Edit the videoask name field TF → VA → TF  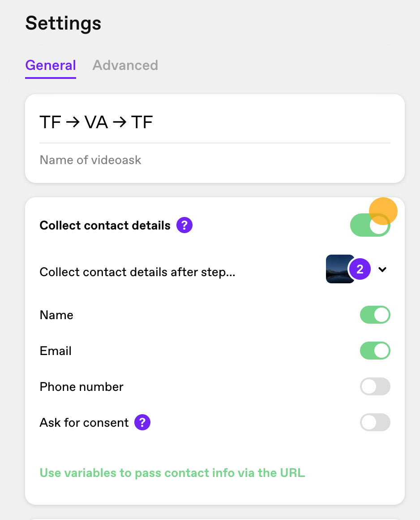(x=215, y=122)
